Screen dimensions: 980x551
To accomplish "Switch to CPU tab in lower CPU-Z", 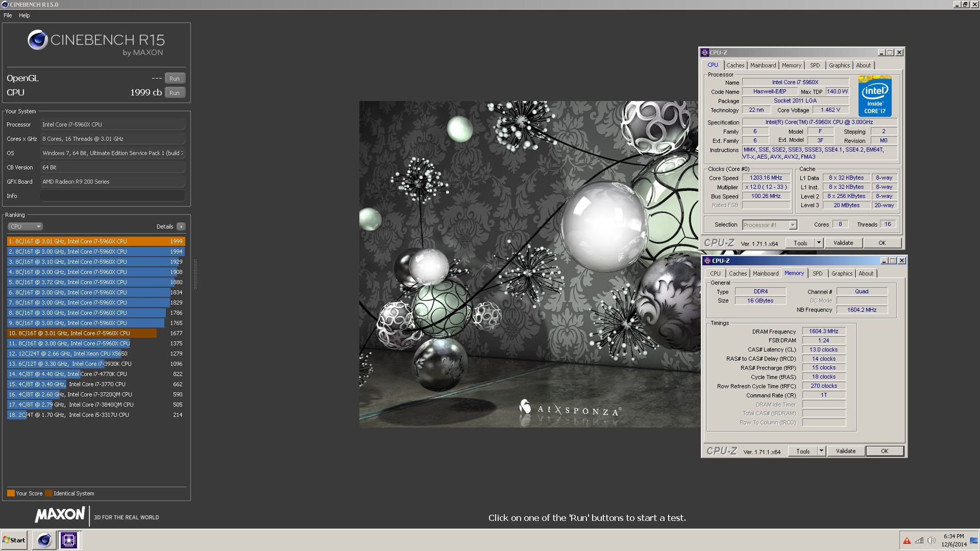I will coord(715,273).
